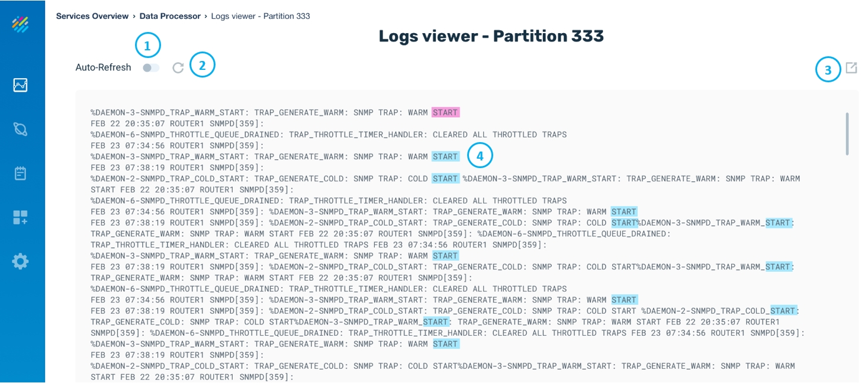The width and height of the screenshot is (868, 386).
Task: Open logs in new window icon
Action: pyautogui.click(x=851, y=68)
